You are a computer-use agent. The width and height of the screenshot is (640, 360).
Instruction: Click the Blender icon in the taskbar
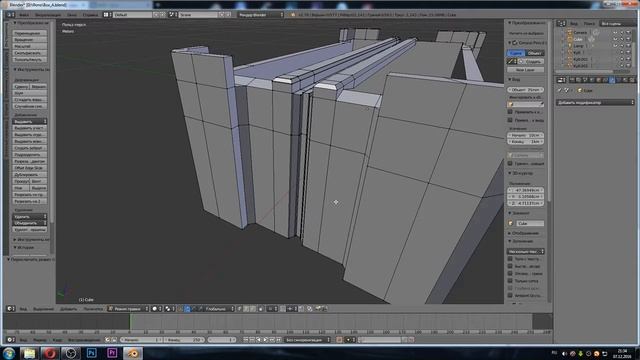133,353
